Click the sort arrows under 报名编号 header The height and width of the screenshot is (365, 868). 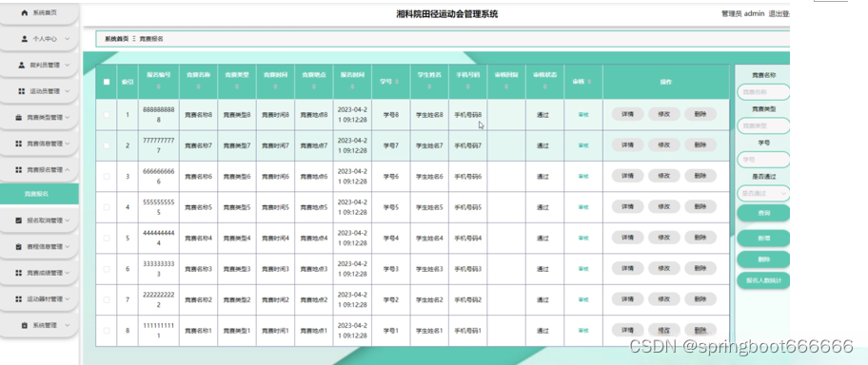tap(158, 86)
